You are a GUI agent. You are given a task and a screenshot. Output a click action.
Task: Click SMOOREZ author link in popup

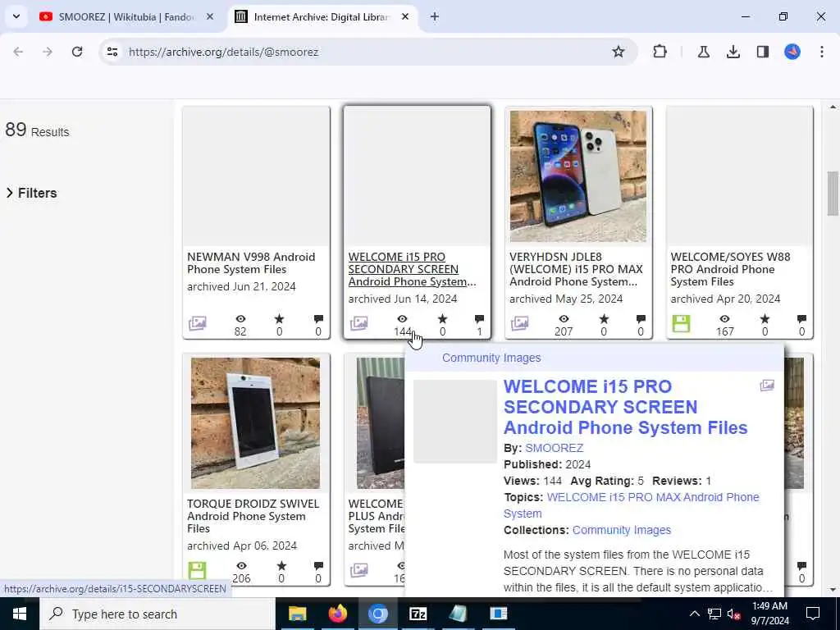(x=554, y=448)
